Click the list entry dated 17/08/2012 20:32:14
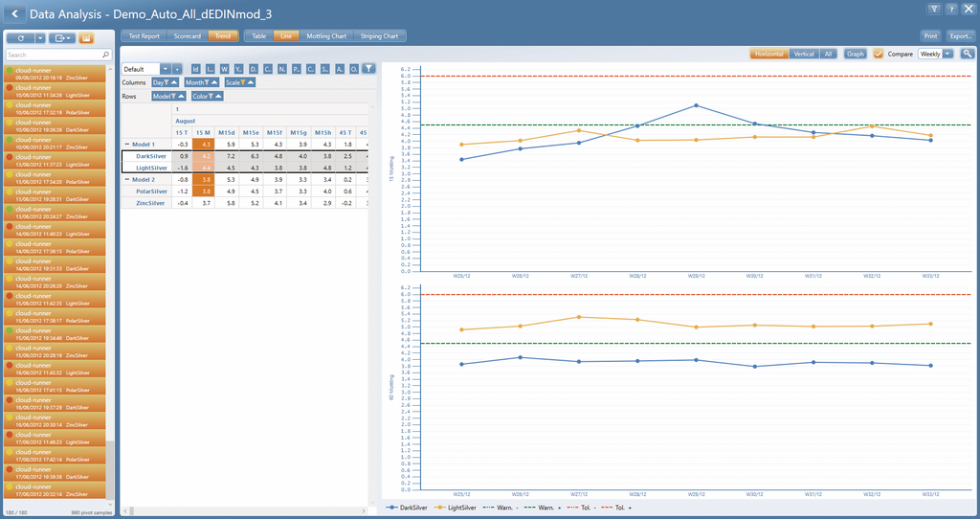The height and width of the screenshot is (519, 980). pyautogui.click(x=55, y=490)
